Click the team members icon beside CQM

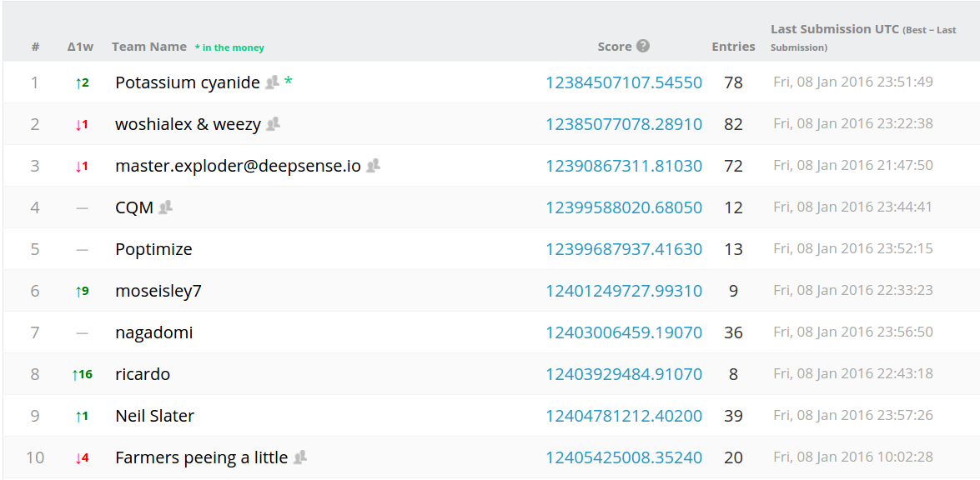[165, 207]
